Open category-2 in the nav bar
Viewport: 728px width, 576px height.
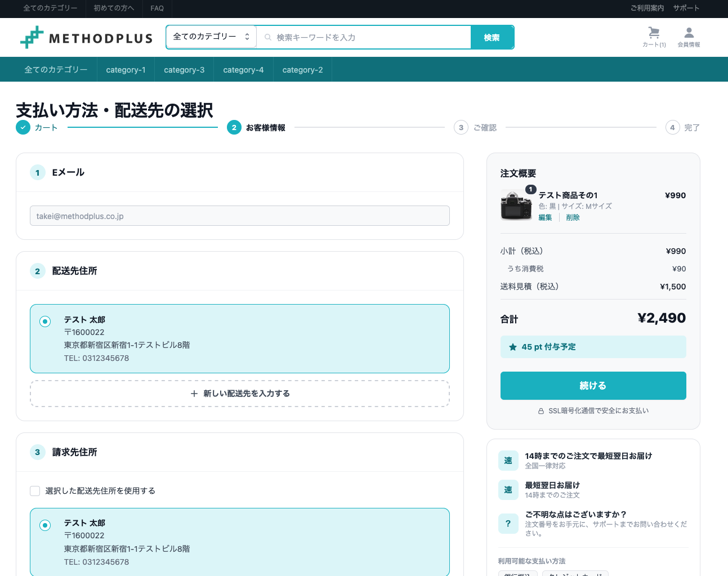302,70
